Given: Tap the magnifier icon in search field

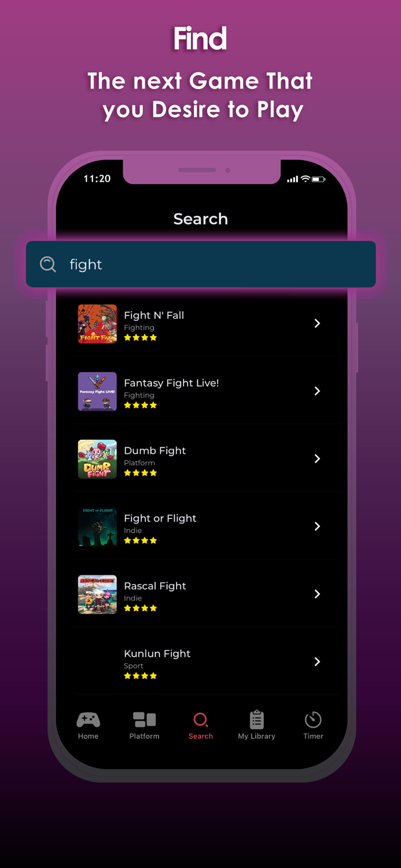Looking at the screenshot, I should (48, 264).
